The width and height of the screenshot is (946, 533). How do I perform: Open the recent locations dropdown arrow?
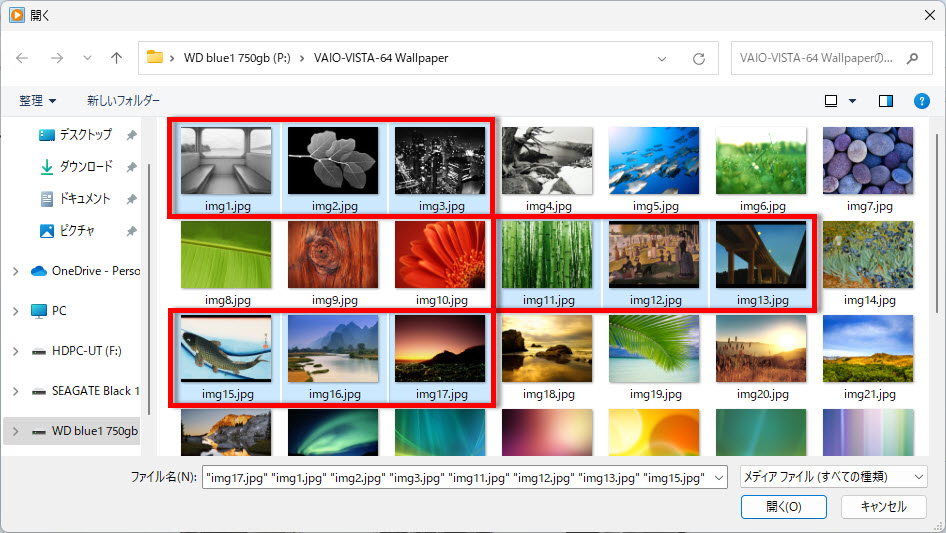(x=87, y=58)
